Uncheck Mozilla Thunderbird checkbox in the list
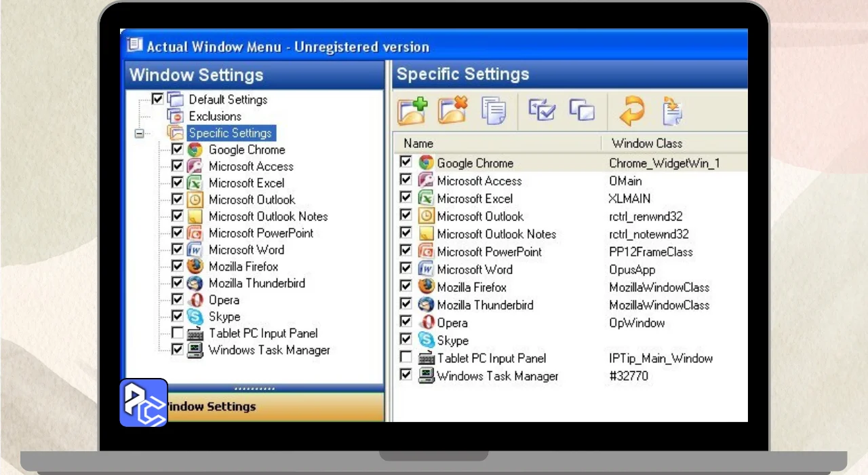 (x=406, y=303)
